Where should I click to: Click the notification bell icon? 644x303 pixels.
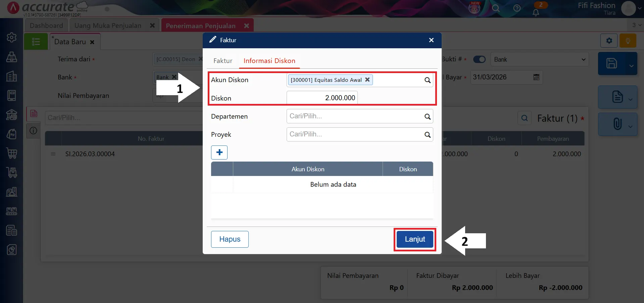click(x=536, y=12)
